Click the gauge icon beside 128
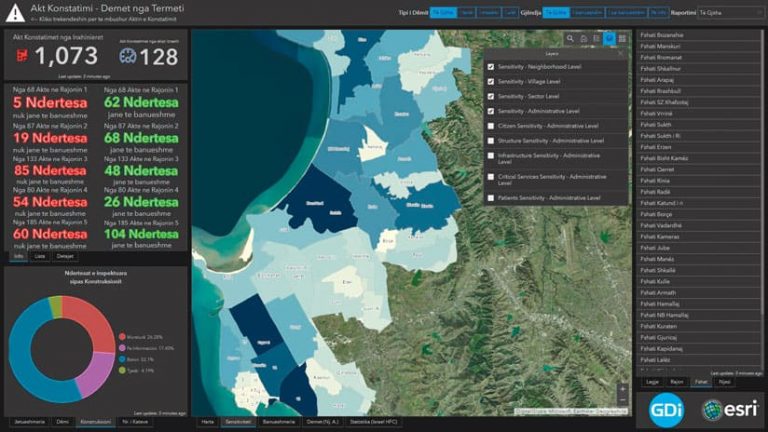 click(x=128, y=56)
